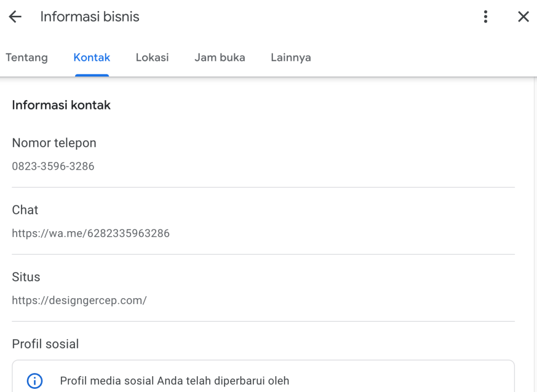Switch to the Lainnya tab
This screenshot has width=537, height=392.
(291, 58)
